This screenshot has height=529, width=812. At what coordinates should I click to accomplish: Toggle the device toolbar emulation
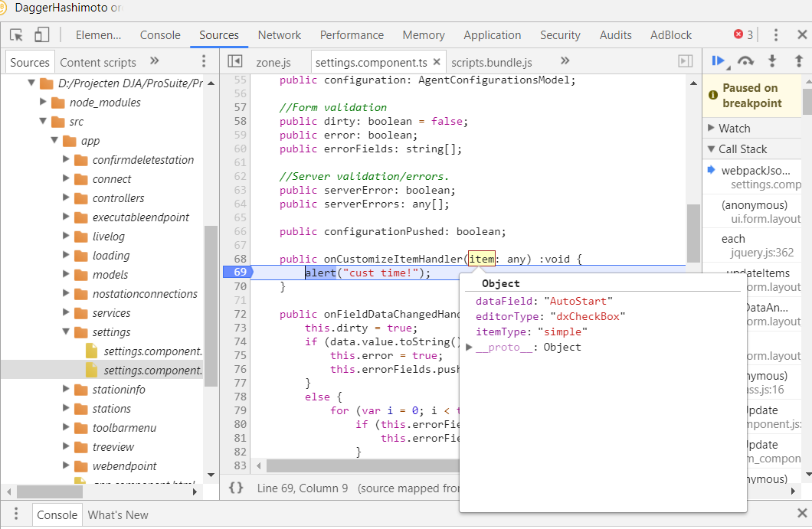point(42,34)
